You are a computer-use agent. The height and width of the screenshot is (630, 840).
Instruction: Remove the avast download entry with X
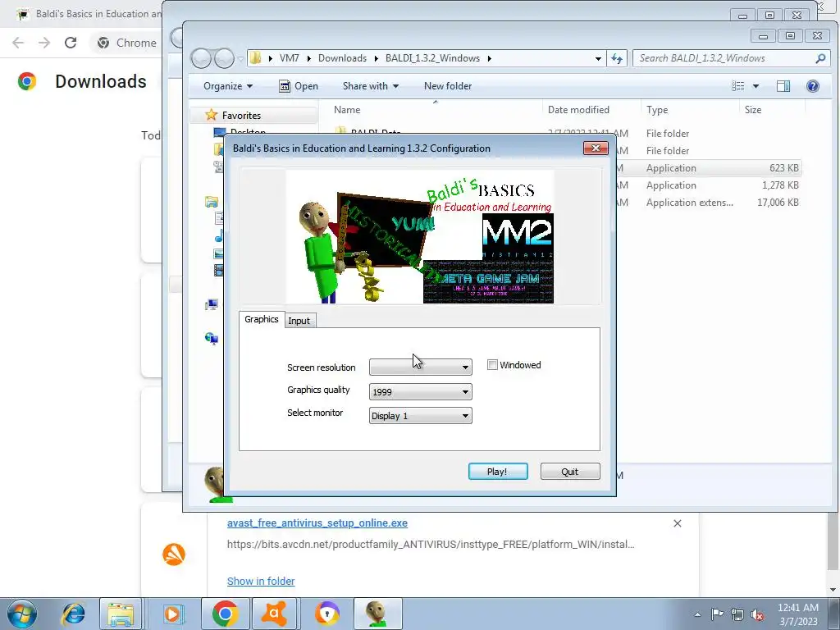pyautogui.click(x=677, y=523)
